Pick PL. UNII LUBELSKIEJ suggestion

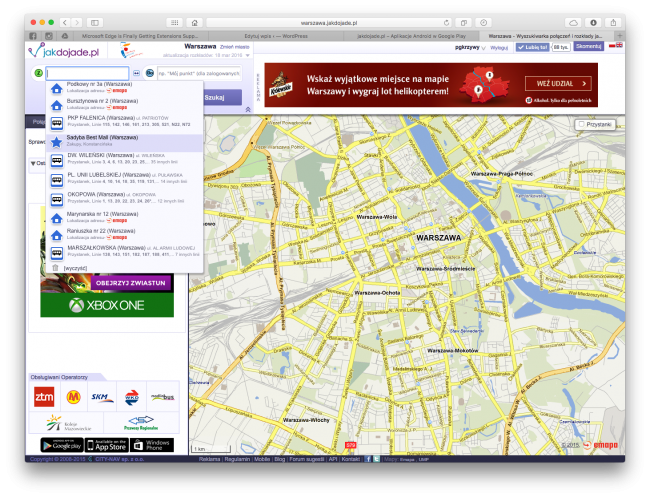125,179
